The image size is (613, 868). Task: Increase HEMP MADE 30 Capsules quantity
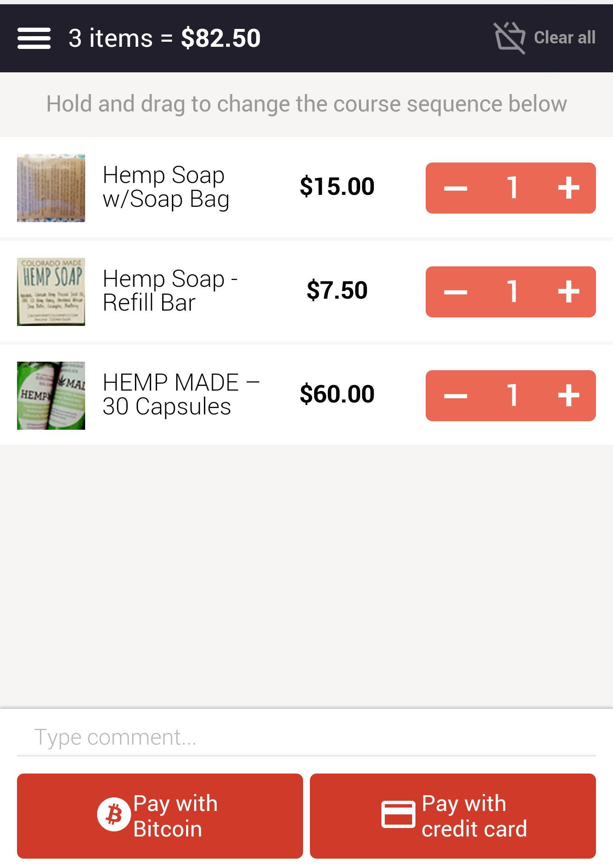[568, 395]
